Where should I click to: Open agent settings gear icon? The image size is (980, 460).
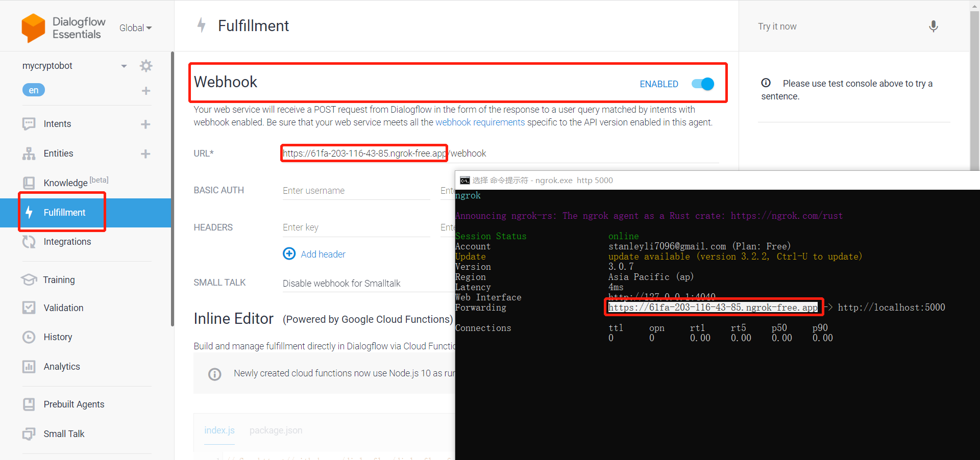(146, 66)
